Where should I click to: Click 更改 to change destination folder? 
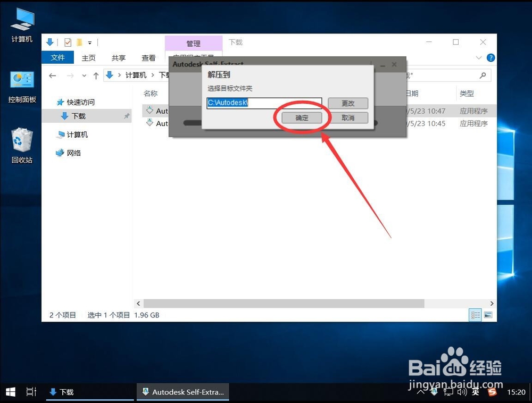pyautogui.click(x=348, y=103)
